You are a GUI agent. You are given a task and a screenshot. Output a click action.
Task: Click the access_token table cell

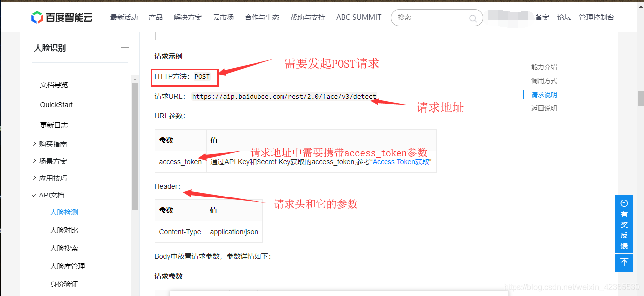pyautogui.click(x=180, y=162)
